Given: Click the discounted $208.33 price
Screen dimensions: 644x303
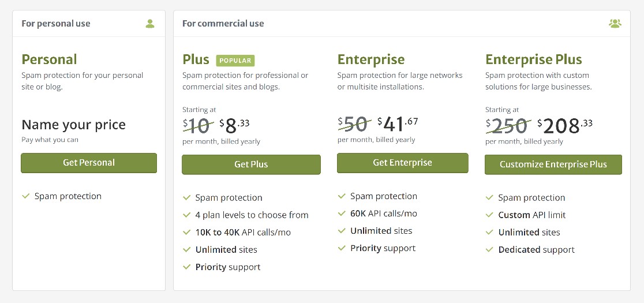Looking at the screenshot, I should [x=565, y=126].
